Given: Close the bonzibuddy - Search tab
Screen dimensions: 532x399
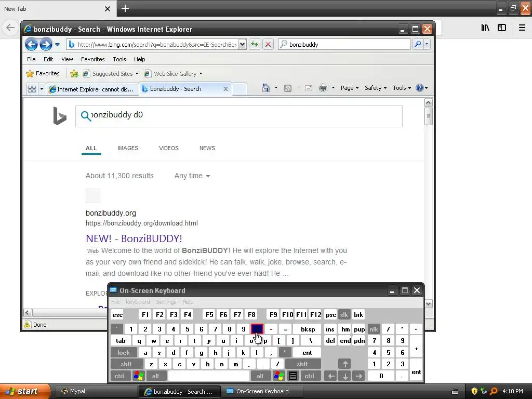Looking at the screenshot, I should click(225, 89).
